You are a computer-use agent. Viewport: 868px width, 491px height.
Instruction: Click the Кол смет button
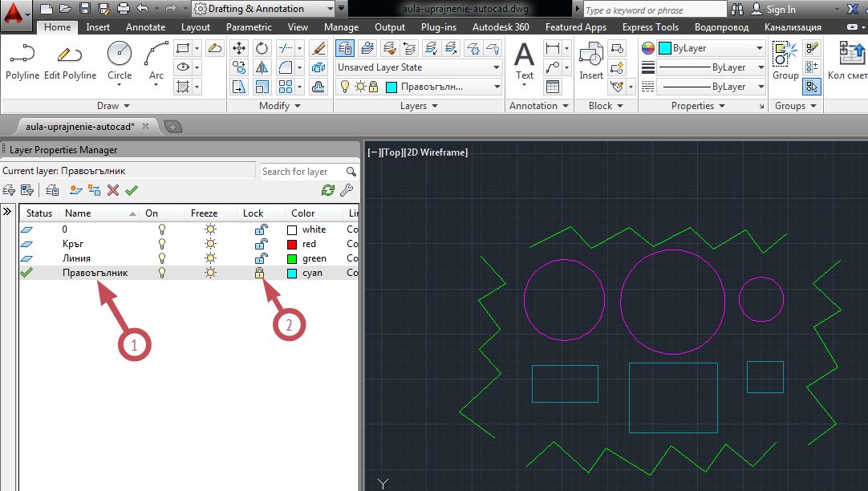click(847, 62)
